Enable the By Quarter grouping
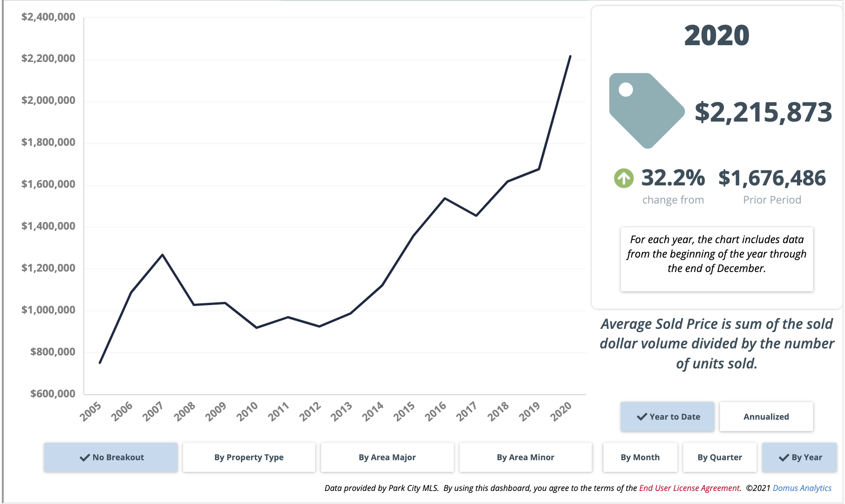 [x=720, y=457]
